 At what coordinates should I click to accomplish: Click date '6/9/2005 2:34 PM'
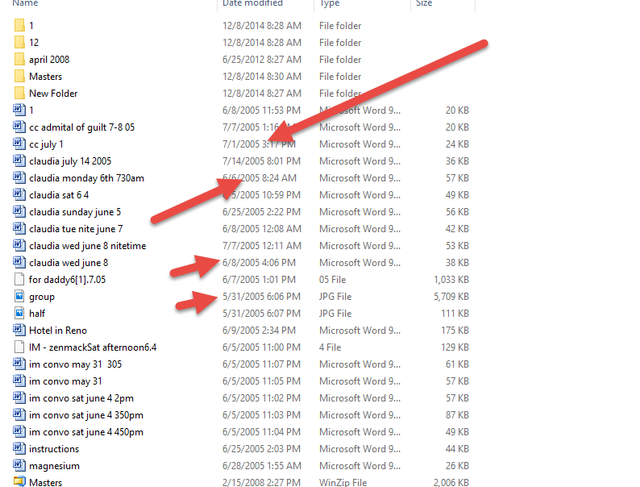(259, 330)
